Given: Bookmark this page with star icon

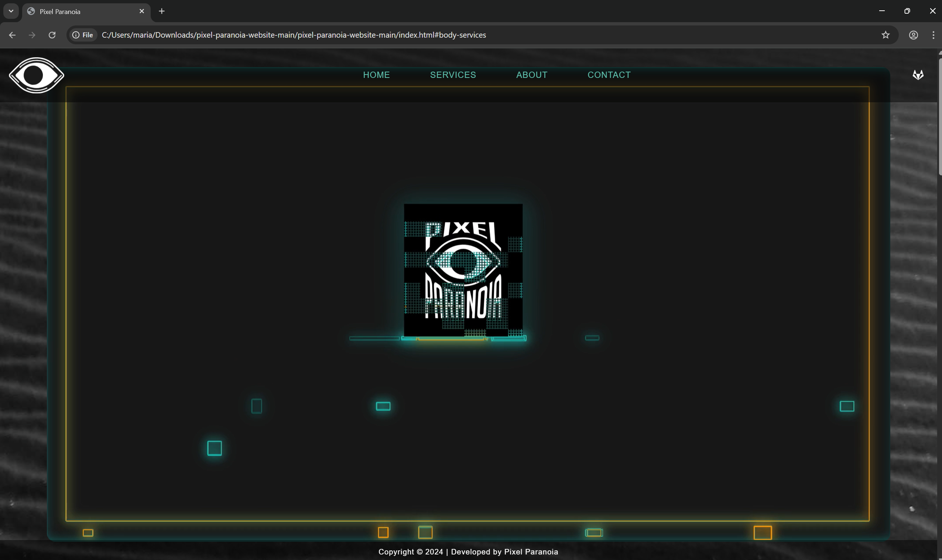Looking at the screenshot, I should (x=886, y=35).
